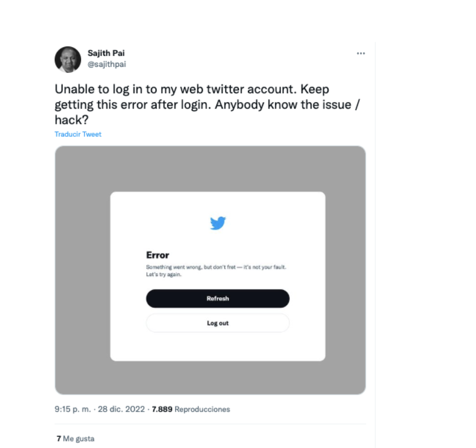
Task: Click the Sajith Pai display name
Action: pyautogui.click(x=106, y=53)
